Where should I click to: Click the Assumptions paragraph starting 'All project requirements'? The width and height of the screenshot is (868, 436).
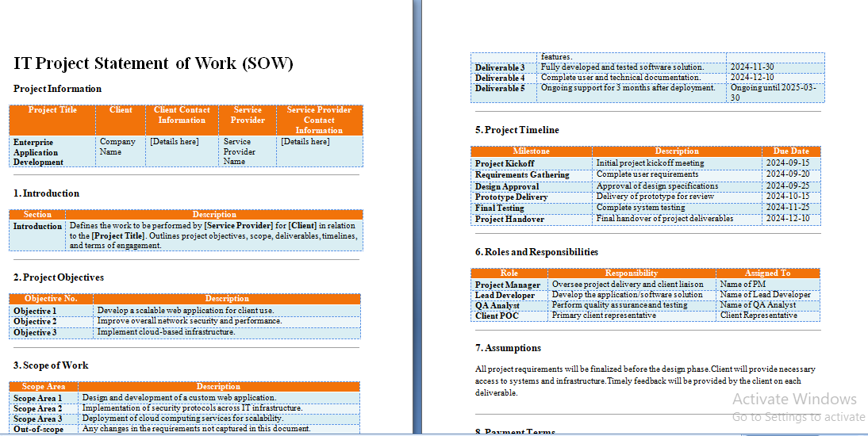pos(645,381)
